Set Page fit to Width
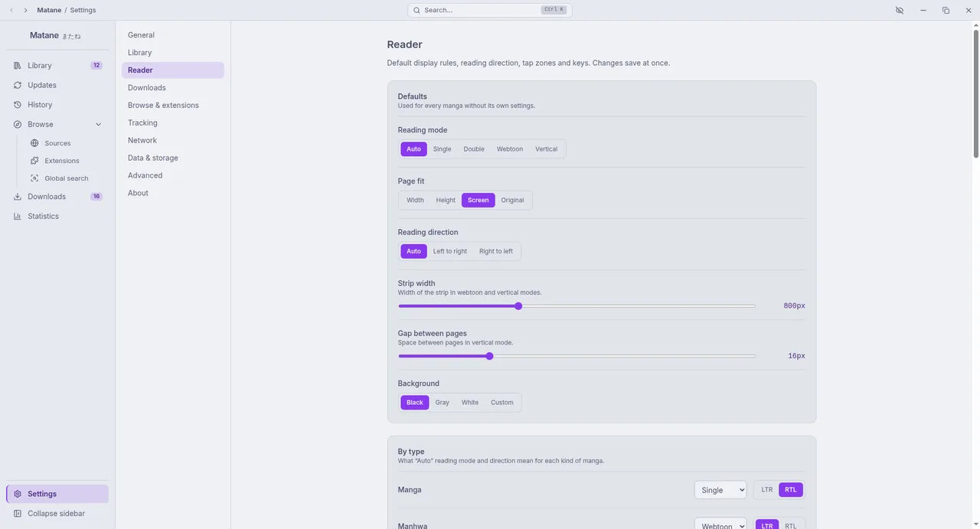The image size is (980, 529). [x=415, y=201]
